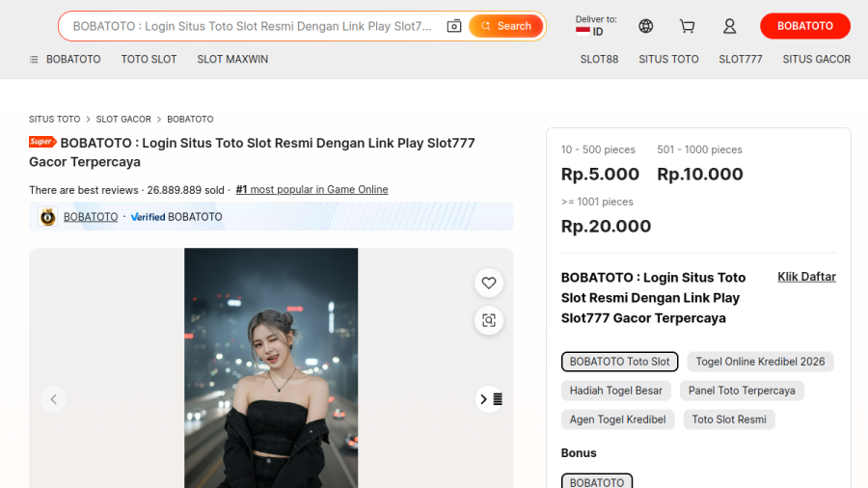This screenshot has height=488, width=868.
Task: Open the Deliver to ID country selector
Action: pos(596,26)
